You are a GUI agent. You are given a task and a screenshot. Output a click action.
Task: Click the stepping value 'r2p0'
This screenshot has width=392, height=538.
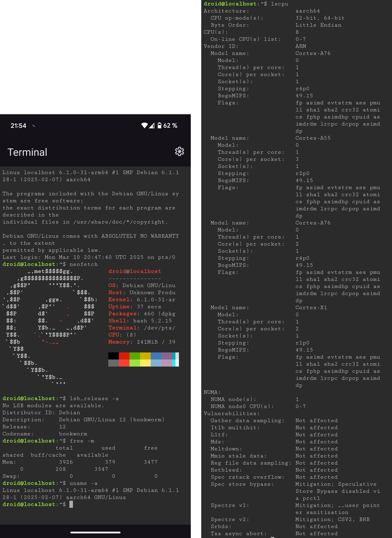(303, 173)
